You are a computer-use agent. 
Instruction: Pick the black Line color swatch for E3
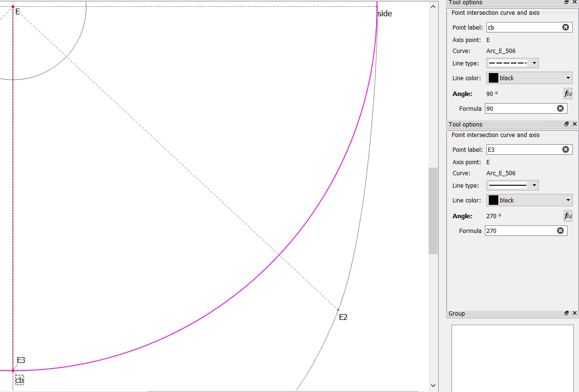pyautogui.click(x=494, y=200)
